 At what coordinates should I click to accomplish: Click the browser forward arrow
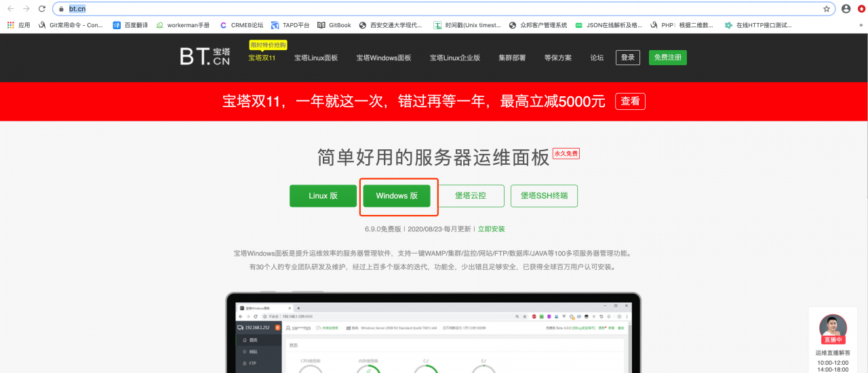(x=26, y=9)
